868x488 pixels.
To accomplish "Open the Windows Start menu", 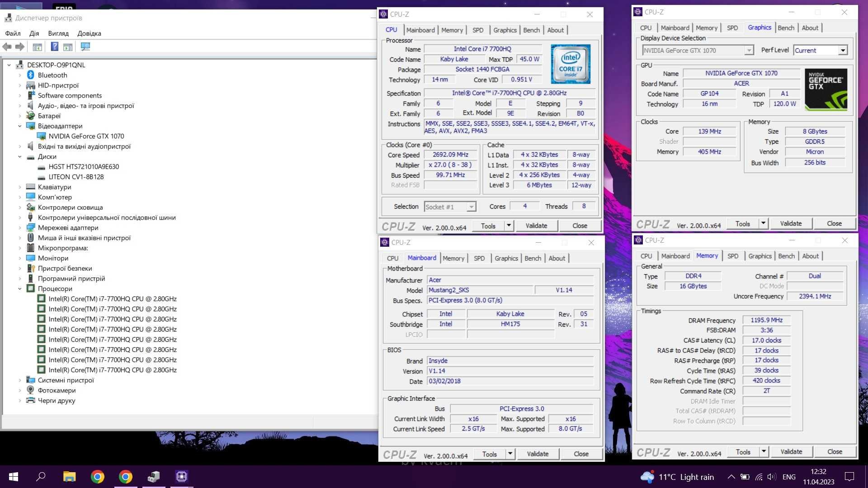I will coord(14,477).
